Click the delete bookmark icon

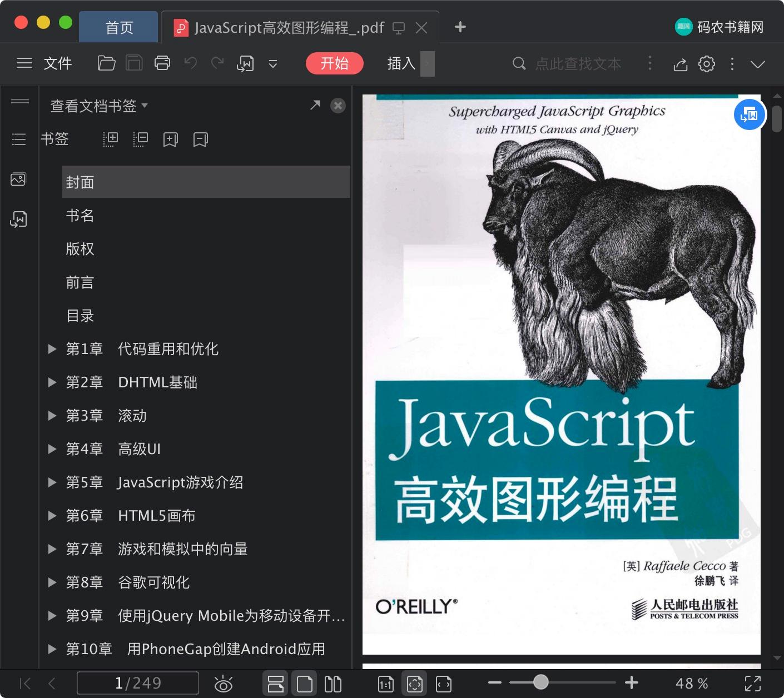pos(201,139)
